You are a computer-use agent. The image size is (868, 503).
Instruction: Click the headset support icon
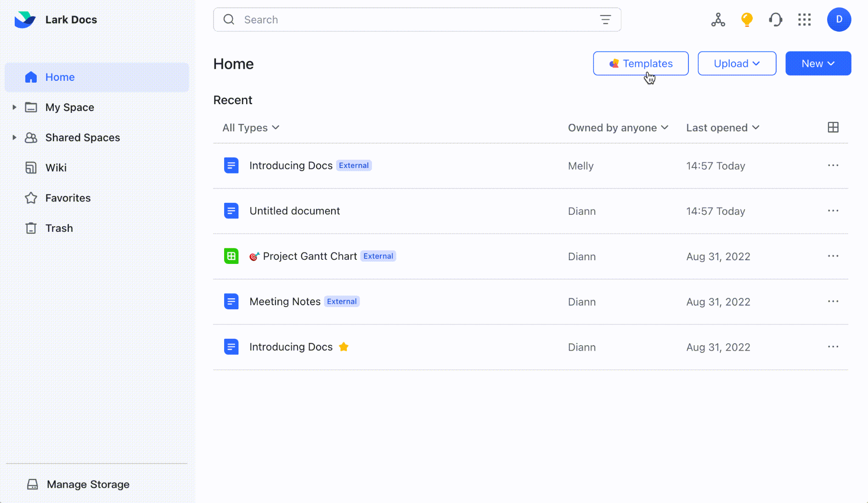pos(776,20)
